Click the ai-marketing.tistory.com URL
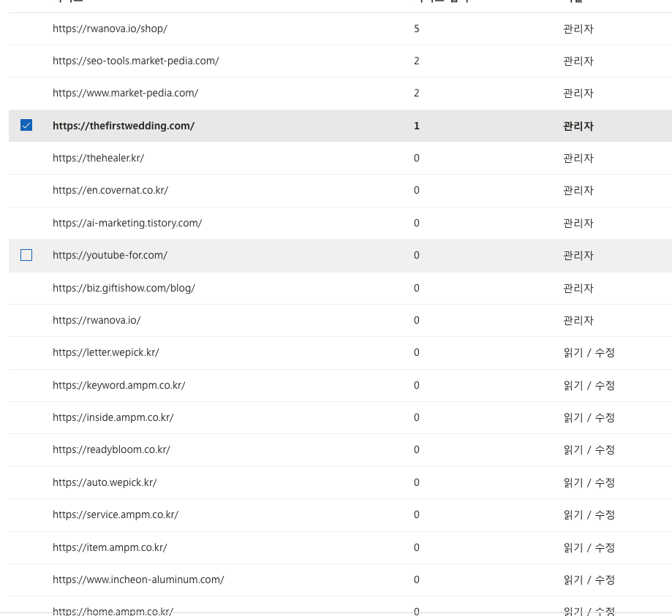Viewport: 672px width, 616px height. [127, 222]
